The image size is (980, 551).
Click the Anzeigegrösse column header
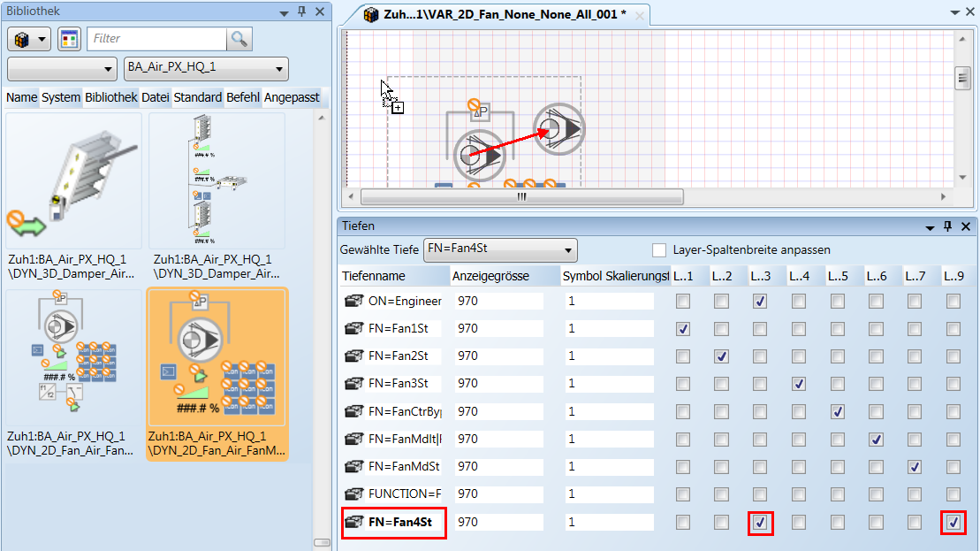coord(490,276)
